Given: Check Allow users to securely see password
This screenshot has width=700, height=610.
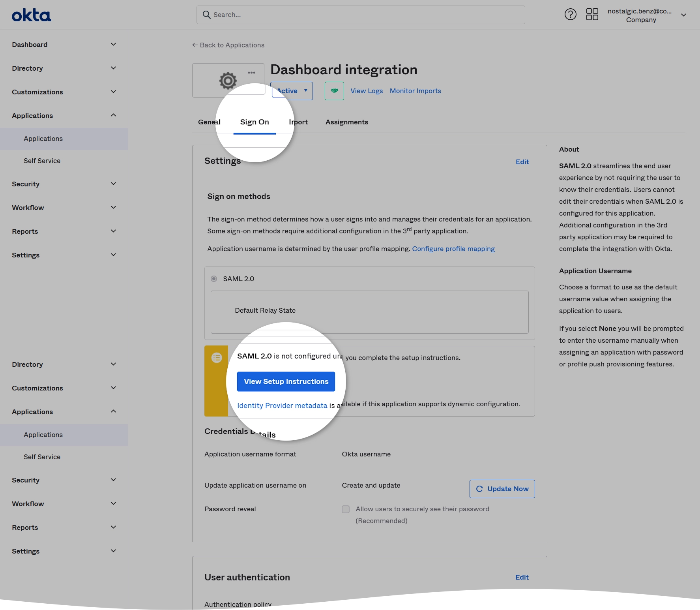Looking at the screenshot, I should coord(346,509).
